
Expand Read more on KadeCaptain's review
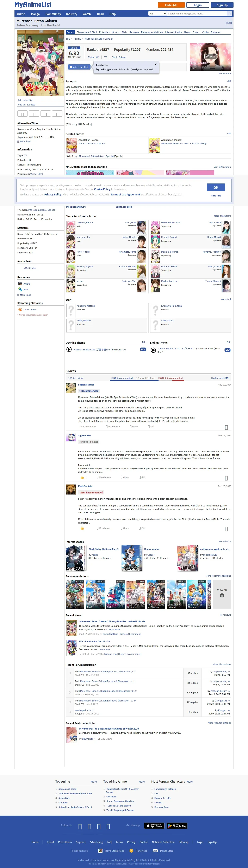point(104,528)
